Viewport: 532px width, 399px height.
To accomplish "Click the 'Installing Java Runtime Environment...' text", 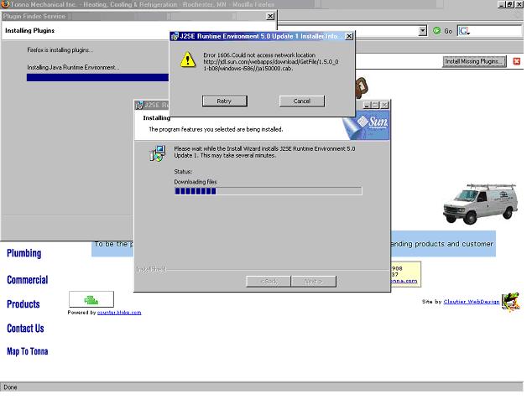I will click(x=75, y=69).
